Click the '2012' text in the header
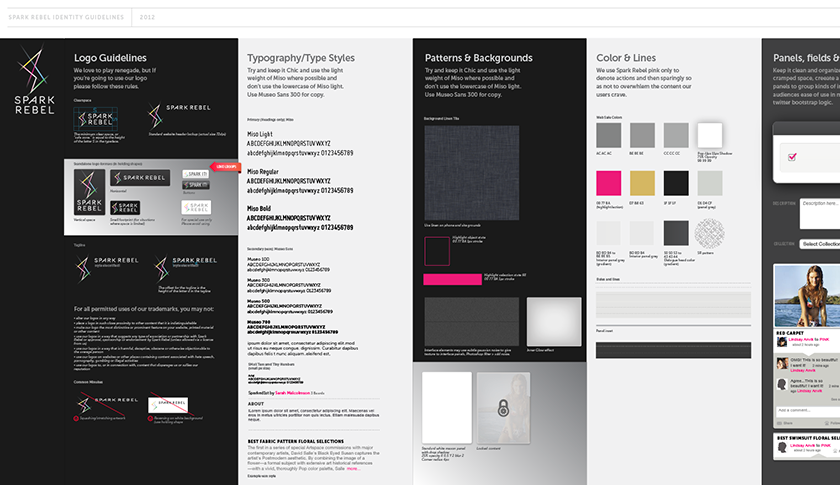 pos(147,17)
